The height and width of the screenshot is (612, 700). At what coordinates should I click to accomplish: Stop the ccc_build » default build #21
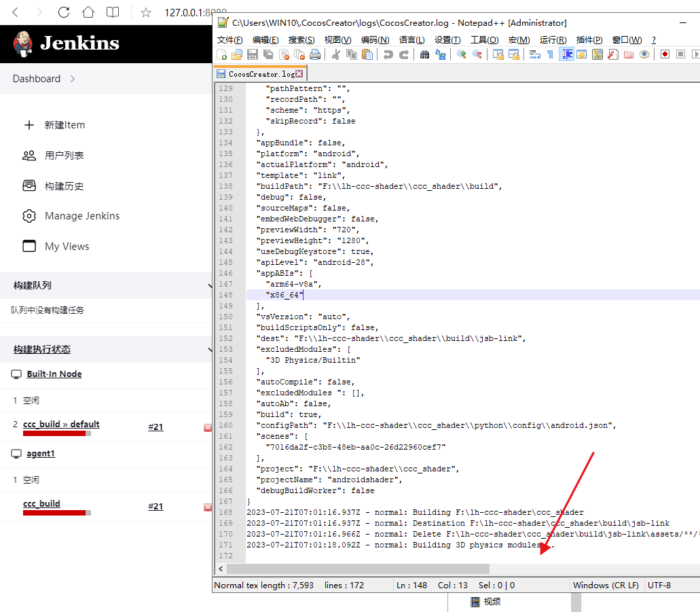coord(208,428)
